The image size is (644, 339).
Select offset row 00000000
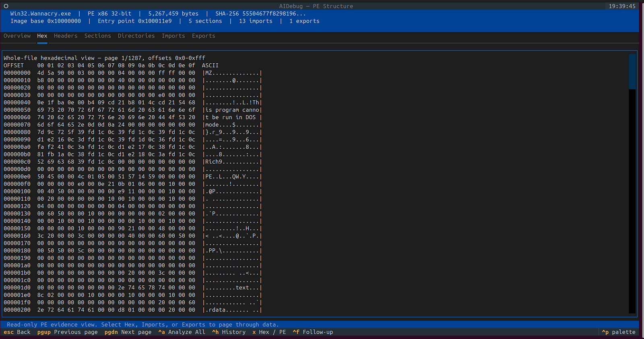pyautogui.click(x=133, y=73)
